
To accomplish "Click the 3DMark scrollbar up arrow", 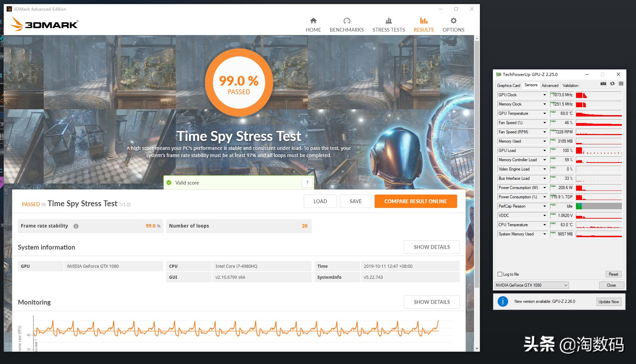I will (477, 38).
